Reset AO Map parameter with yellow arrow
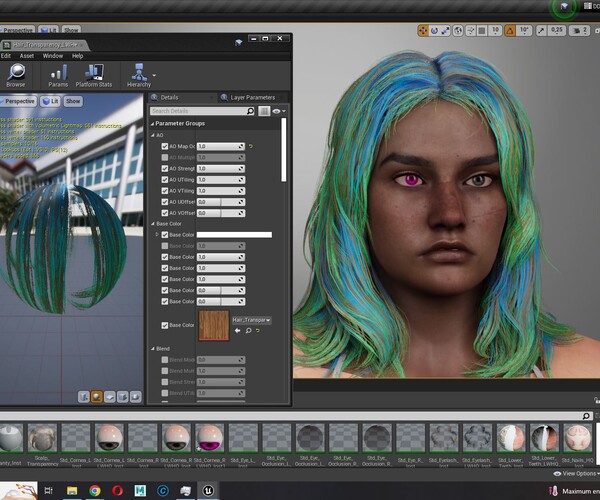Screen dimensions: 600x500 (251, 146)
